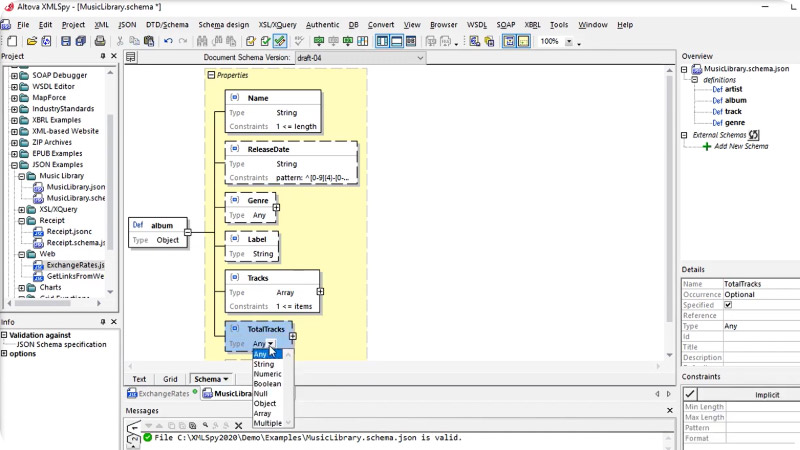Close the Project panel
Screen dimensions: 800x450
tap(114, 56)
